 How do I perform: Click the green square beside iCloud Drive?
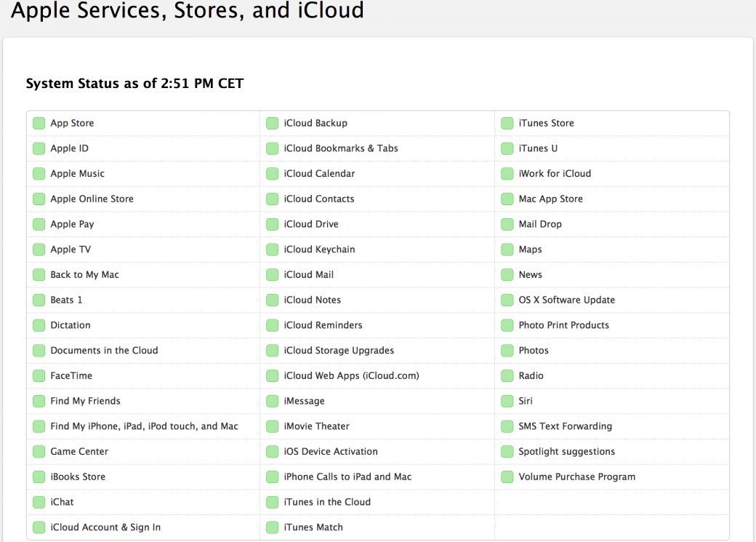pyautogui.click(x=272, y=224)
